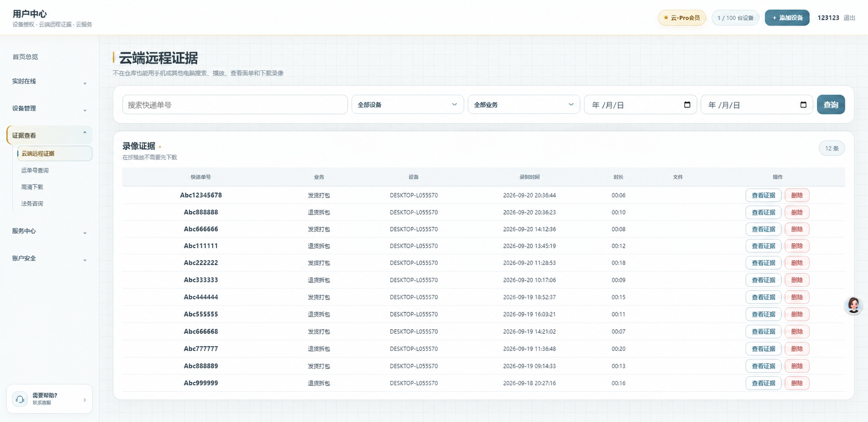Viewport: 868px width, 422px height.
Task: Delete the Abc444444 record
Action: pyautogui.click(x=797, y=297)
